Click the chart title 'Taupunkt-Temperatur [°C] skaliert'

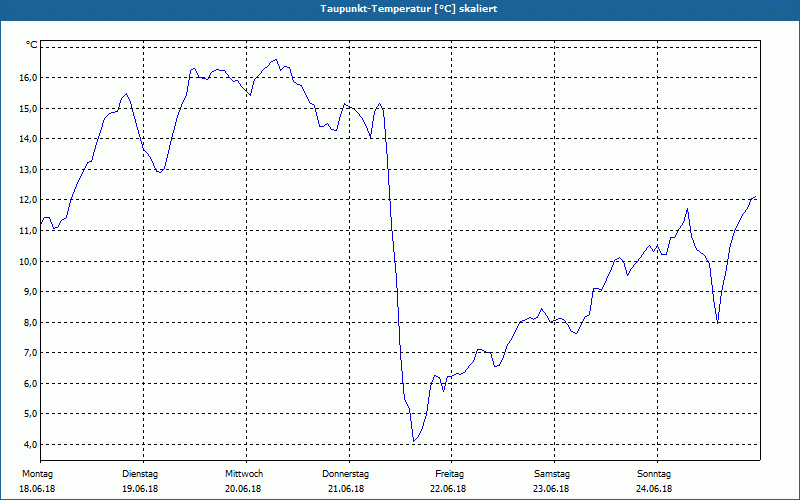click(409, 9)
